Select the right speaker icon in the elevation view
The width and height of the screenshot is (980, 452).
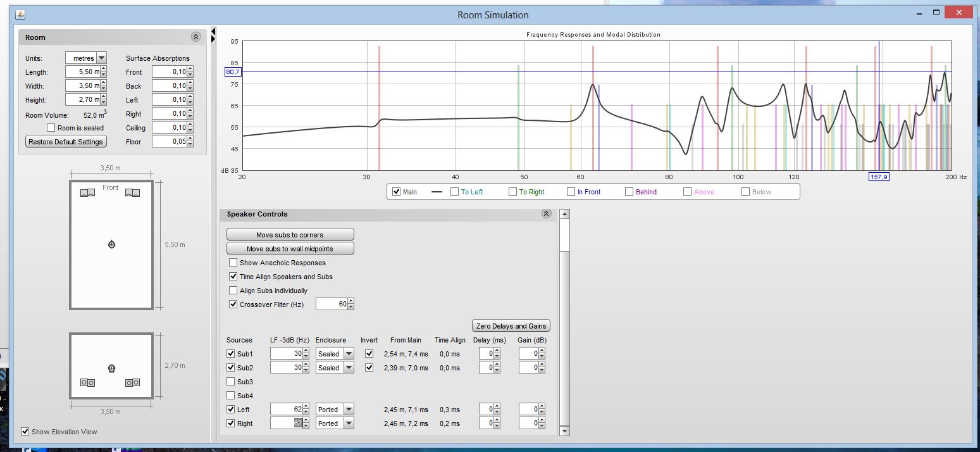tap(132, 382)
